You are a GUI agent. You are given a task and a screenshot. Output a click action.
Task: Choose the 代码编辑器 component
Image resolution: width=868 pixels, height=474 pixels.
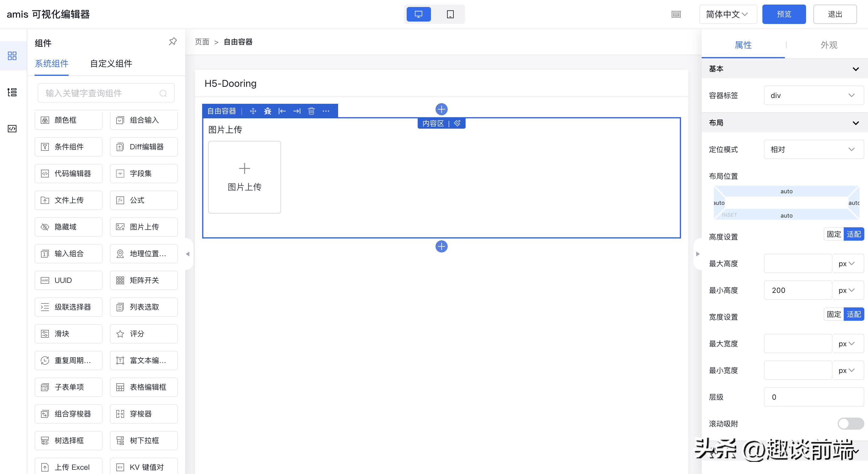point(68,174)
